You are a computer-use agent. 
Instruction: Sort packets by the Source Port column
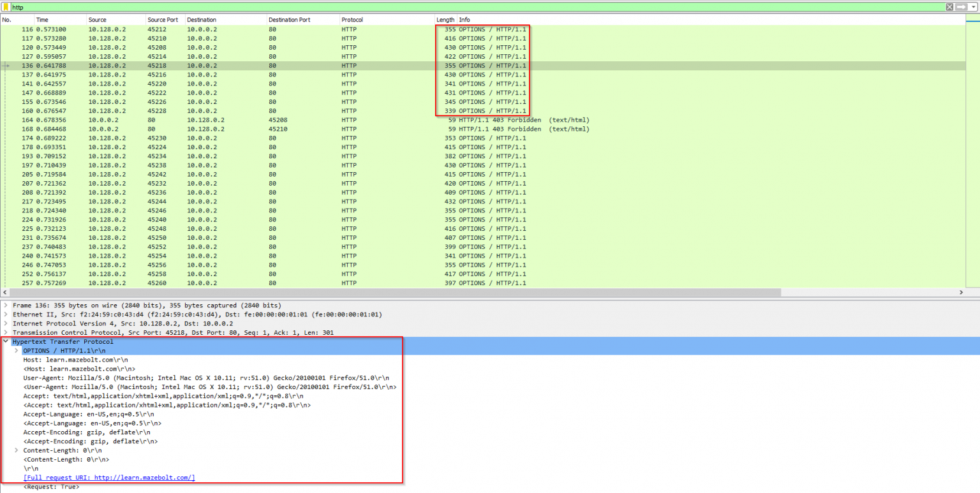click(163, 20)
